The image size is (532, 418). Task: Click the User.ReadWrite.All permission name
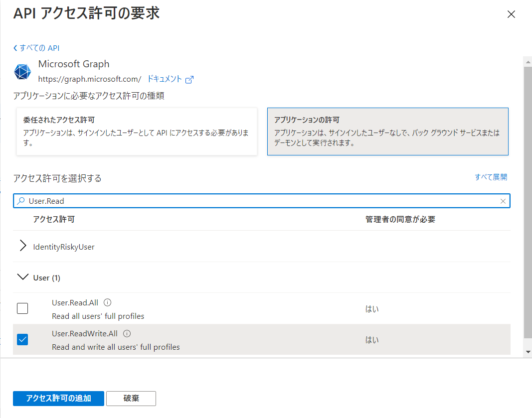[x=85, y=334]
